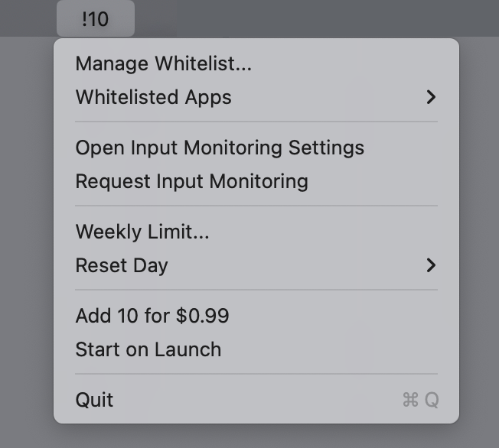Image resolution: width=499 pixels, height=448 pixels.
Task: Select the Reset Day menu entry
Action: (x=121, y=265)
